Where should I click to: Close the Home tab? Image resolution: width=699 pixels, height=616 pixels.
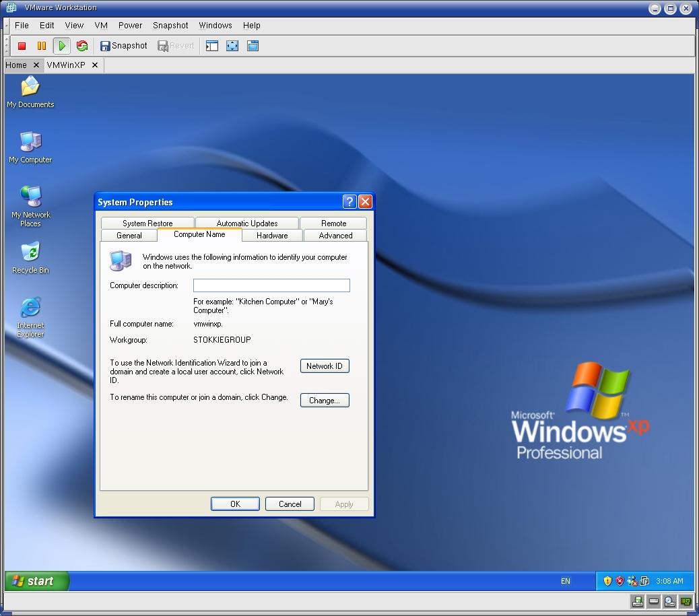click(36, 65)
